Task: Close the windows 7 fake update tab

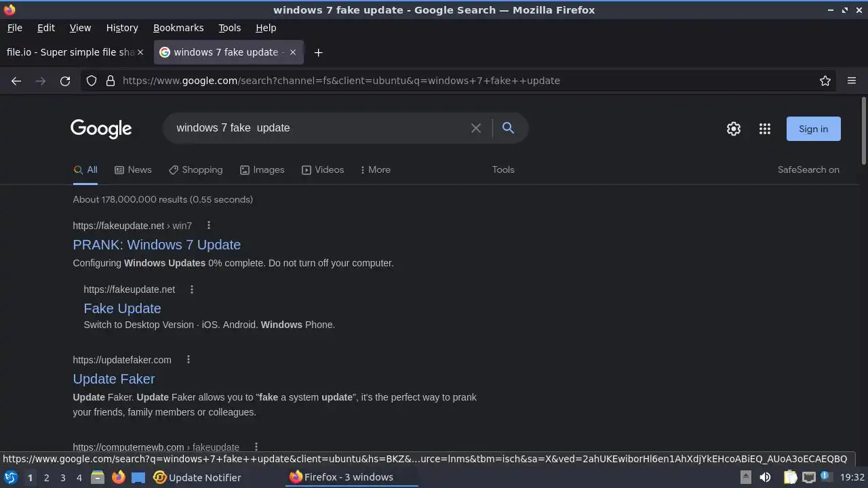Action: click(x=293, y=52)
